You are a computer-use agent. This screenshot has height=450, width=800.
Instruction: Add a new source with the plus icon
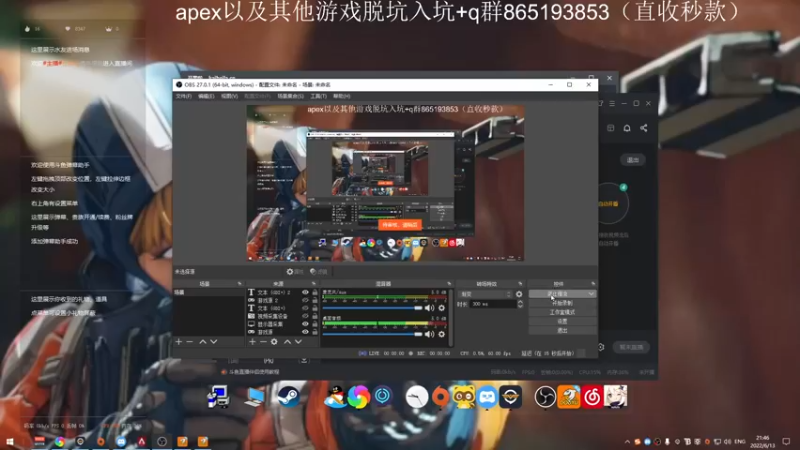point(252,342)
